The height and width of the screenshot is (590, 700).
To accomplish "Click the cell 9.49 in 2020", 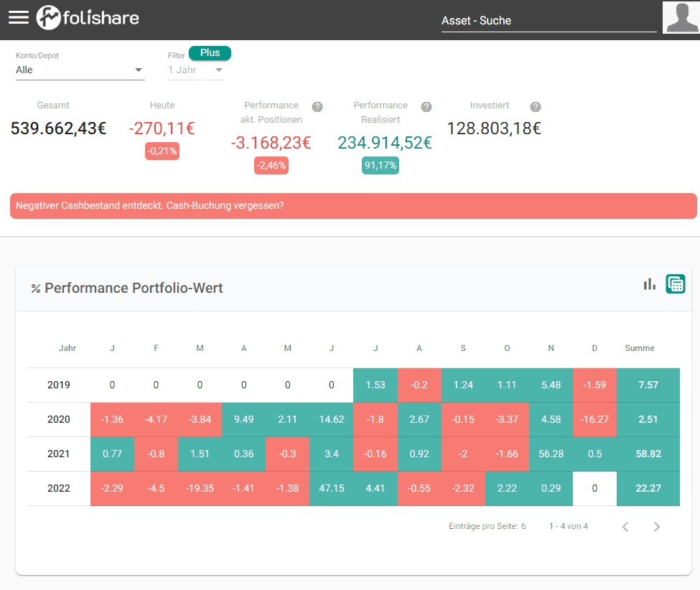I will click(244, 419).
